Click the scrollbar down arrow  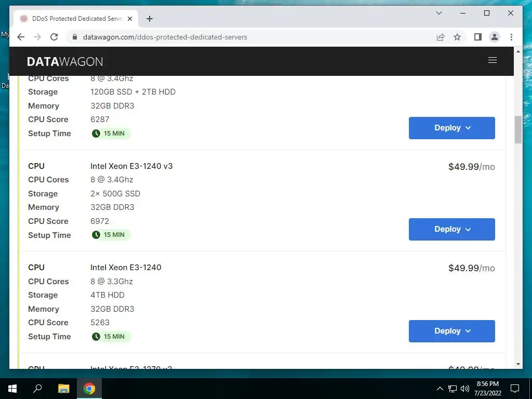pos(518,364)
